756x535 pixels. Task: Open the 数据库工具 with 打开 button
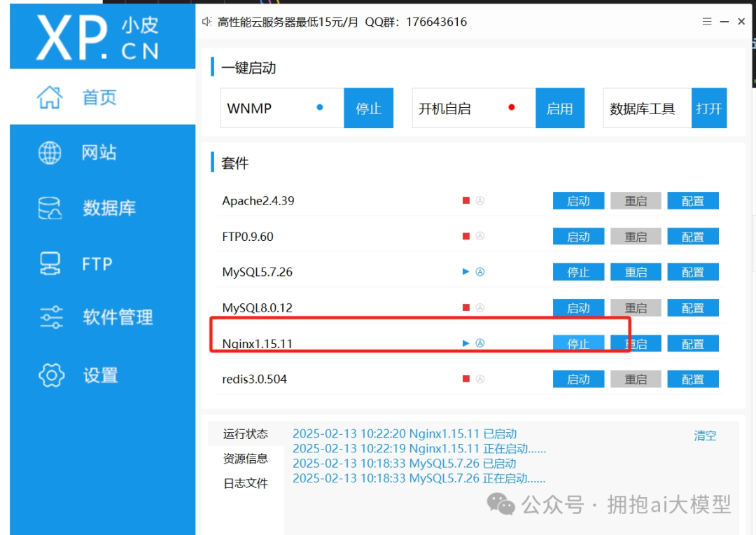tap(708, 109)
